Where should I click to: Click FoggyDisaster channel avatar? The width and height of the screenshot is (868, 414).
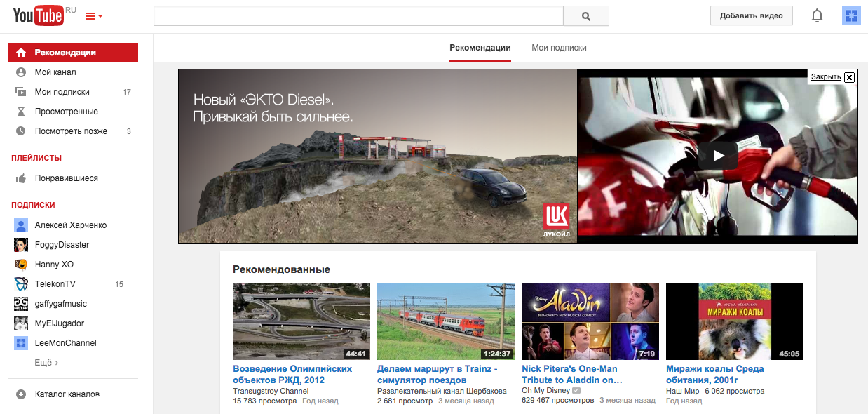pyautogui.click(x=21, y=245)
